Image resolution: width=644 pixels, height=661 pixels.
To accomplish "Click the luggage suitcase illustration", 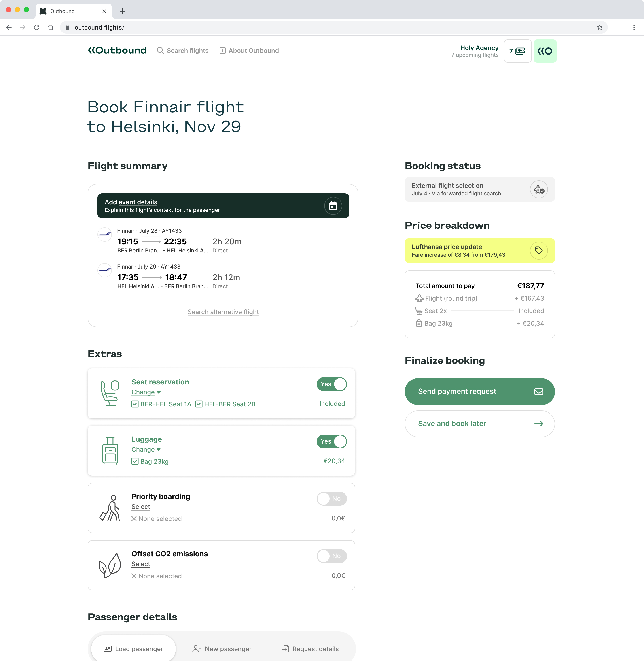I will 110,450.
